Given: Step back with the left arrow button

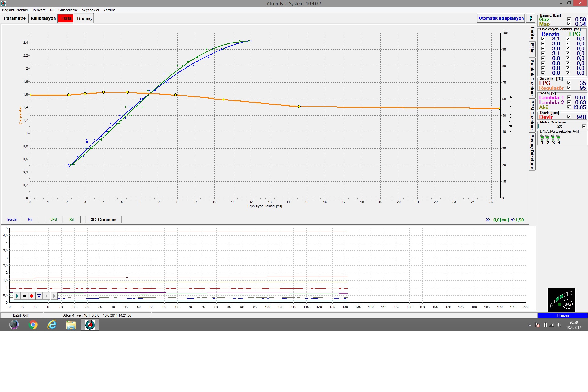Looking at the screenshot, I should point(46,296).
